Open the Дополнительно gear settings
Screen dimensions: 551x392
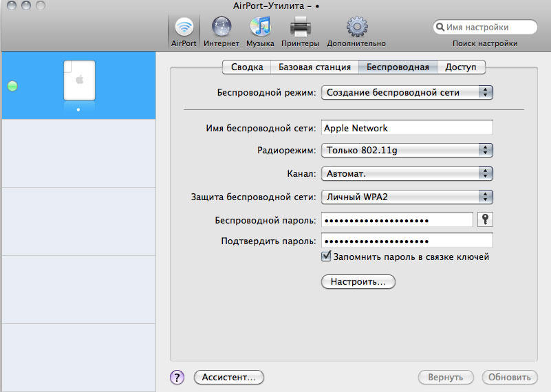coord(356,32)
